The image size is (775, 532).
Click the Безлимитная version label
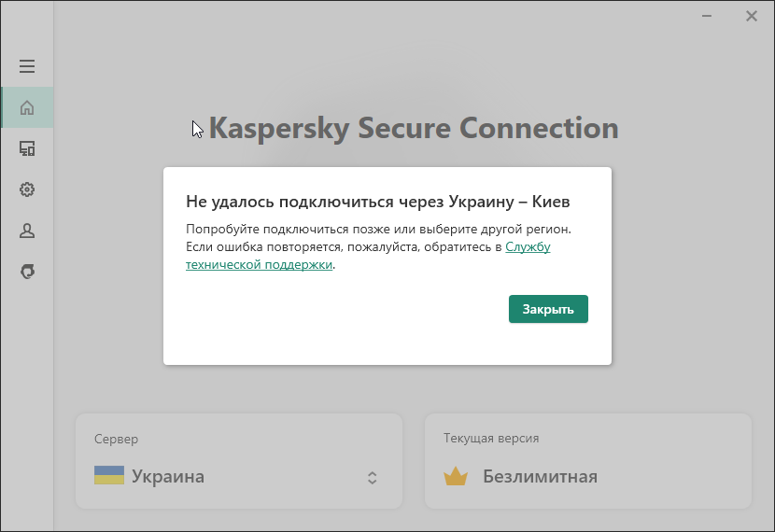[540, 477]
